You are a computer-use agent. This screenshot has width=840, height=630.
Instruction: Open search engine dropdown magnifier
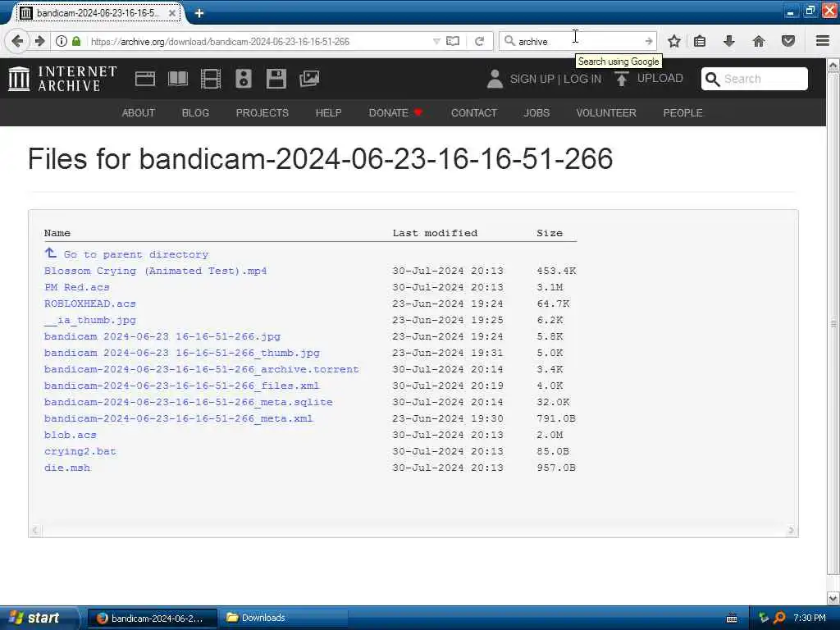coord(509,41)
